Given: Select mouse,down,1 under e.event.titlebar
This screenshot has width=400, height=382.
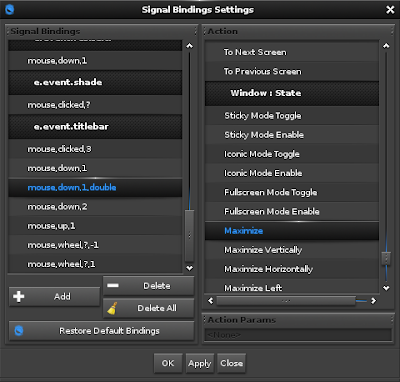Looking at the screenshot, I should [x=95, y=168].
